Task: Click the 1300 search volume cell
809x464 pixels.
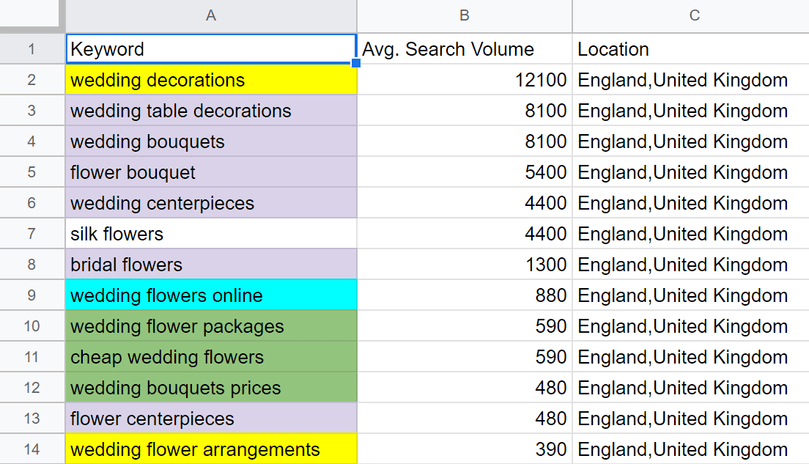Action: 464,265
